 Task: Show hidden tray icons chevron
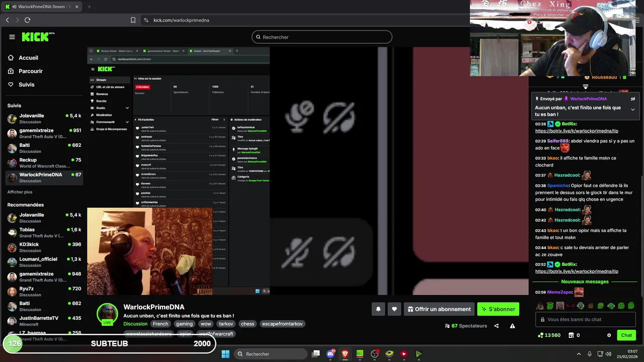579,354
